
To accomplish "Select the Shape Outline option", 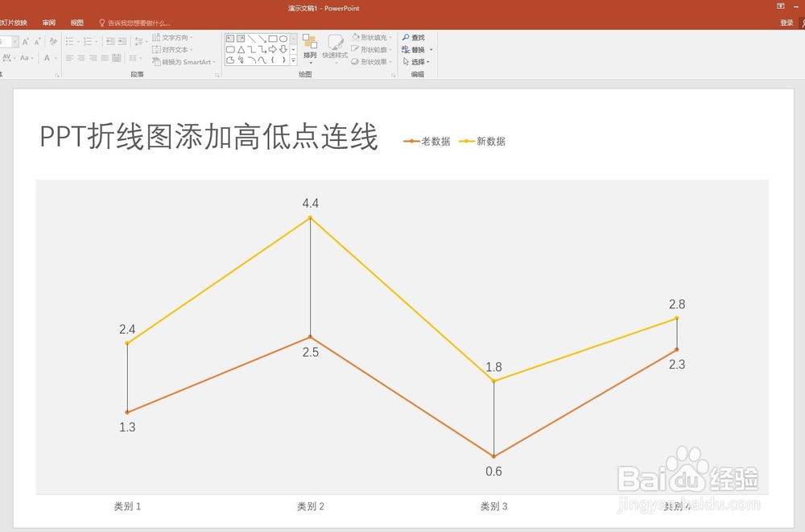I will (x=372, y=49).
